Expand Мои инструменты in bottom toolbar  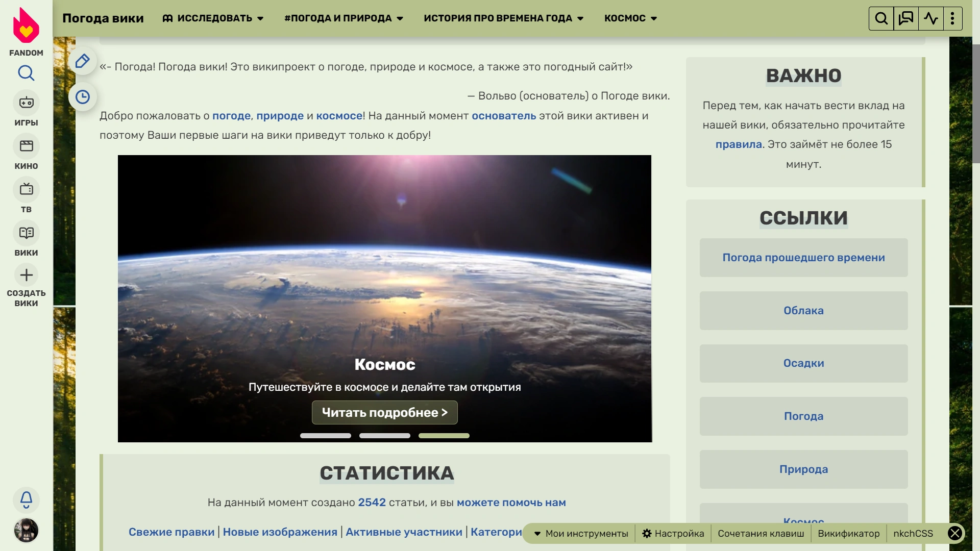click(581, 534)
